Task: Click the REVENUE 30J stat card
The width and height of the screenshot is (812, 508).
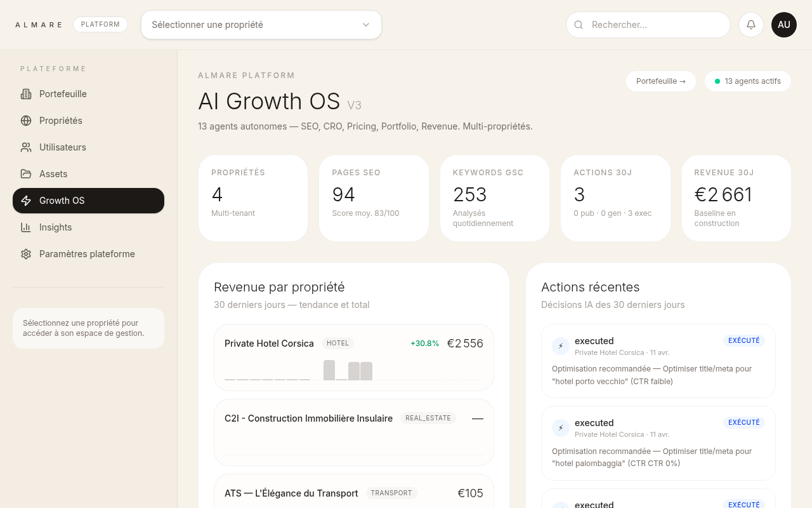Action: click(737, 198)
